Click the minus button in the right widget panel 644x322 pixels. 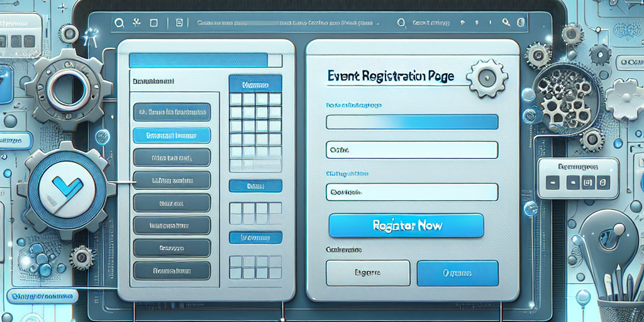pos(553,184)
